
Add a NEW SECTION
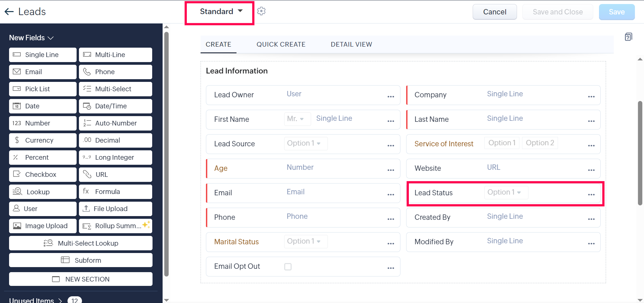point(81,279)
